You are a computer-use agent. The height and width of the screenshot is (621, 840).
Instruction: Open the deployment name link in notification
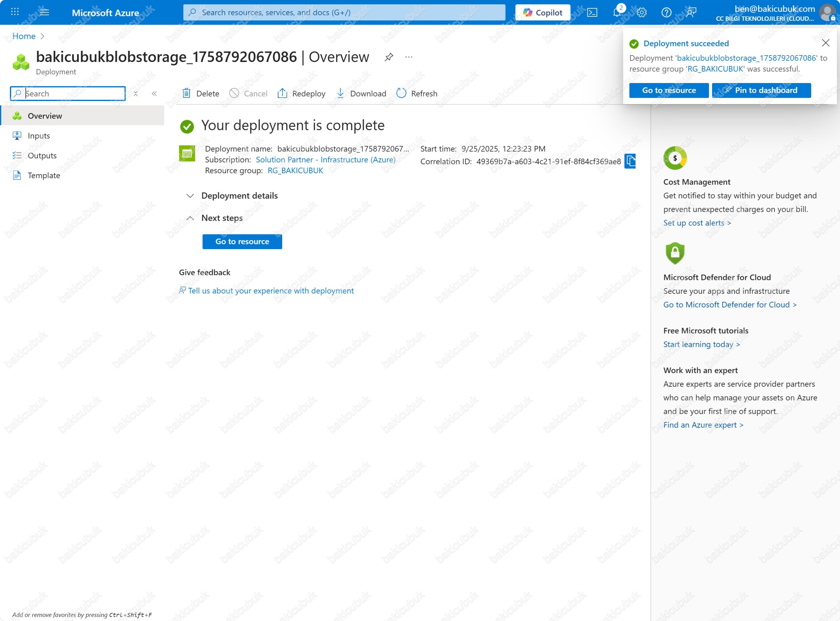coord(746,58)
